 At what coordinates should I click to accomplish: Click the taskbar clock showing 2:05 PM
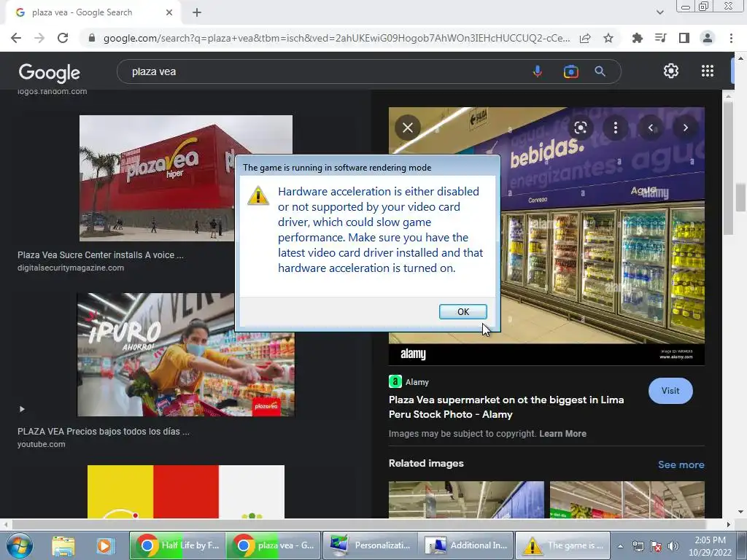(710, 546)
